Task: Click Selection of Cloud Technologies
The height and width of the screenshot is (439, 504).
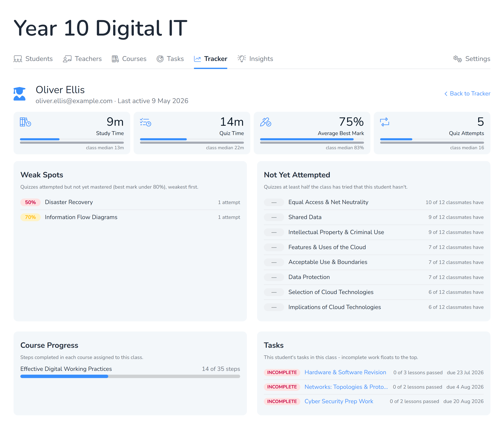Action: tap(331, 292)
